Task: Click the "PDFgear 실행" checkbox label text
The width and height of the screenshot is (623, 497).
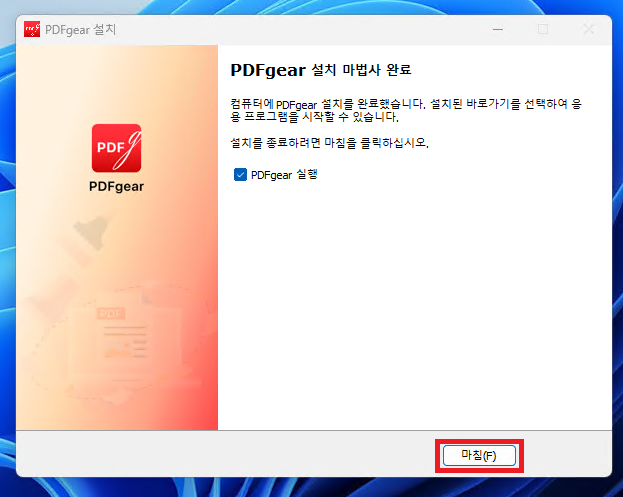Action: click(284, 174)
